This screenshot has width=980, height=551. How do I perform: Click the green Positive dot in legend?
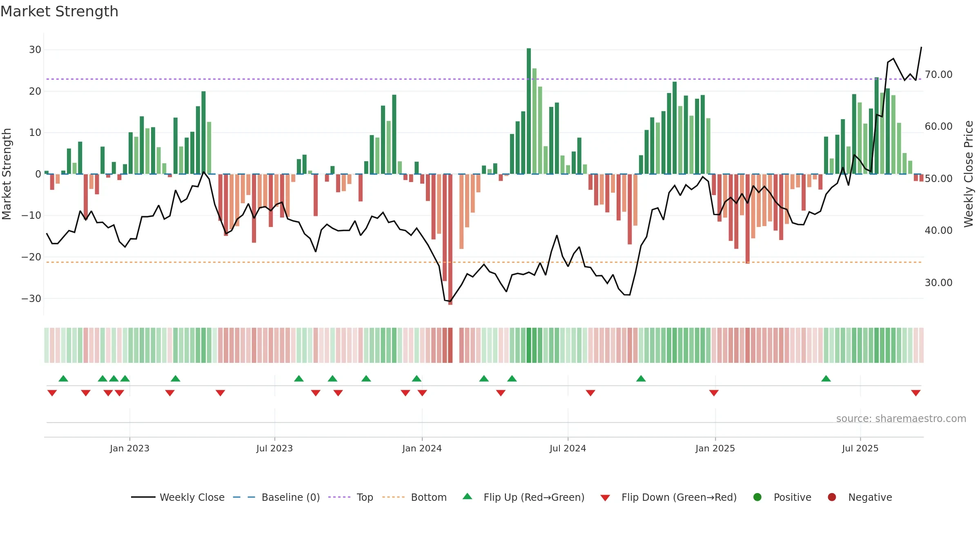click(757, 497)
